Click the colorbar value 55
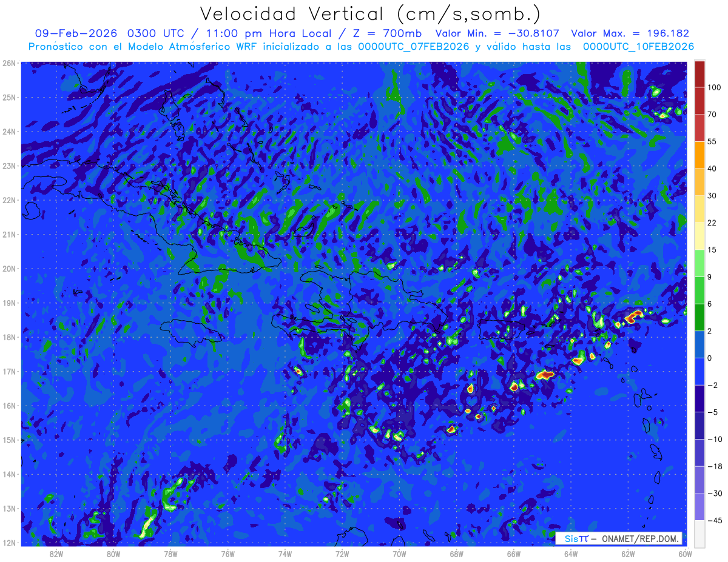This screenshot has height=562, width=728. coord(712,142)
